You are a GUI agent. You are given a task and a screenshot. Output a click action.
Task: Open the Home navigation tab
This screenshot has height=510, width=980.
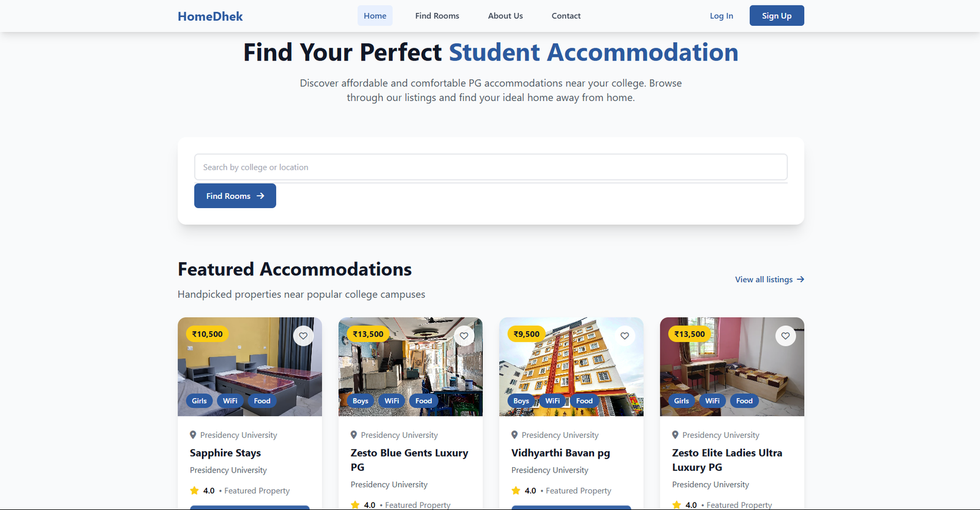[375, 15]
